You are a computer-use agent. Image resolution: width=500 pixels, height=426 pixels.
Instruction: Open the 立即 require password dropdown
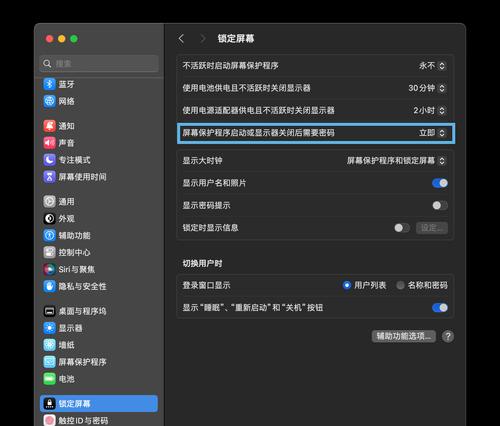[x=432, y=133]
